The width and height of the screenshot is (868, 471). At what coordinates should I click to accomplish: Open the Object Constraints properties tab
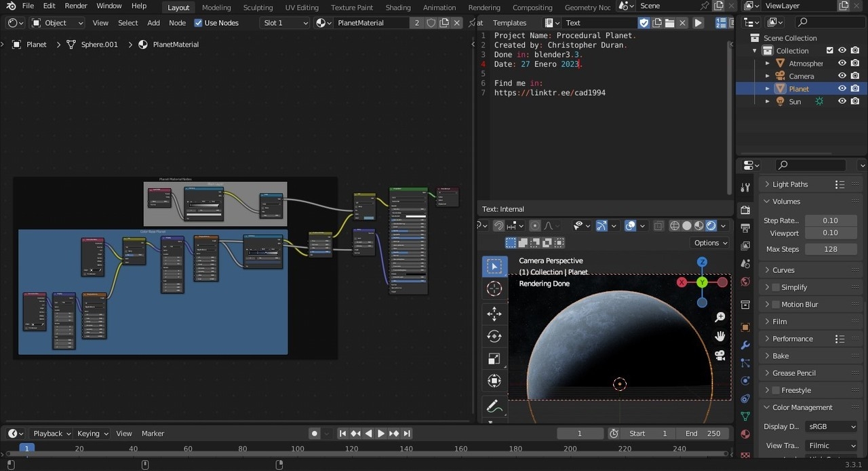(x=745, y=398)
